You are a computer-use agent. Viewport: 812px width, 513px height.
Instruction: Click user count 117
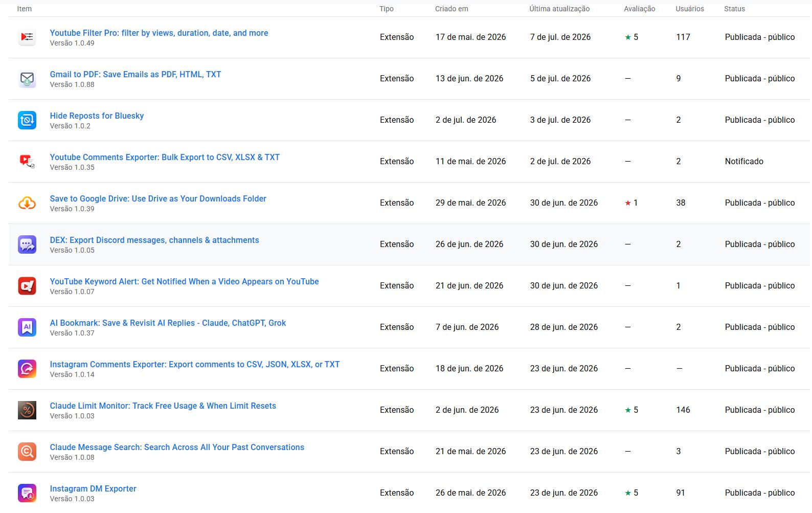[683, 37]
